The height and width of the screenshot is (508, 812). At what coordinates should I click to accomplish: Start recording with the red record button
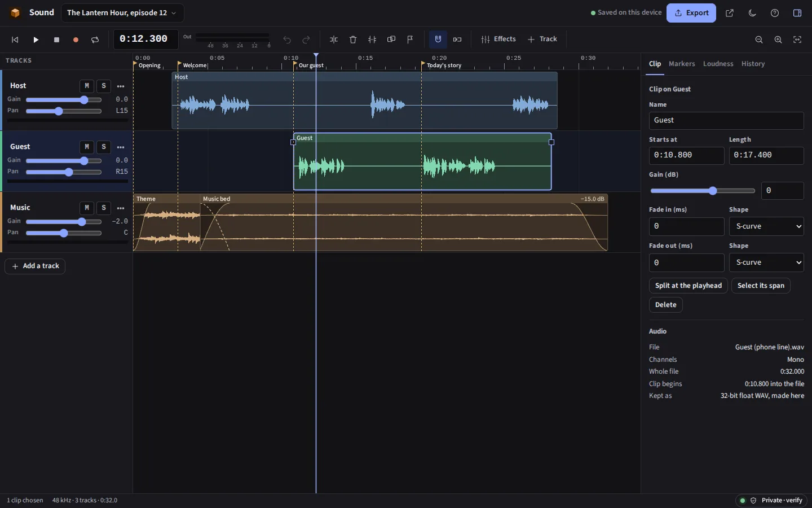[76, 40]
